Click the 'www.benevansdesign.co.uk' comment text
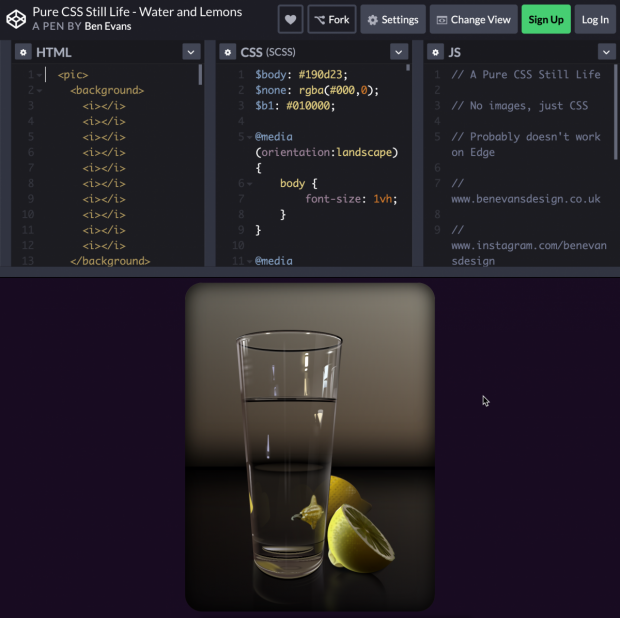620x618 pixels. pos(525,199)
